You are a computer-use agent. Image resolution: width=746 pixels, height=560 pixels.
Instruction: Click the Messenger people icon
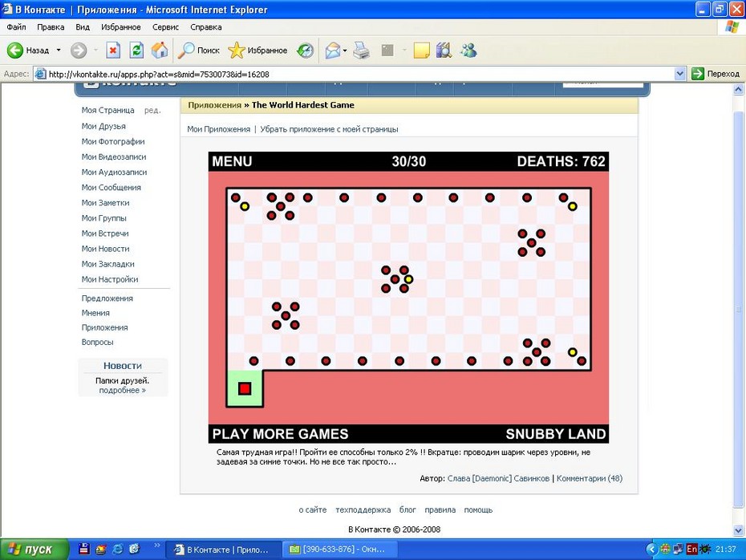[x=468, y=50]
